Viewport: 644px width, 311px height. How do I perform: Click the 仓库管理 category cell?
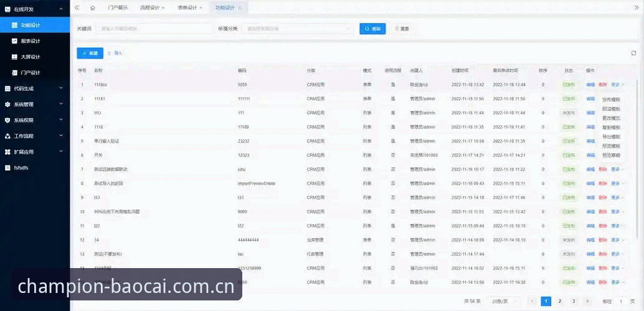tap(315, 240)
